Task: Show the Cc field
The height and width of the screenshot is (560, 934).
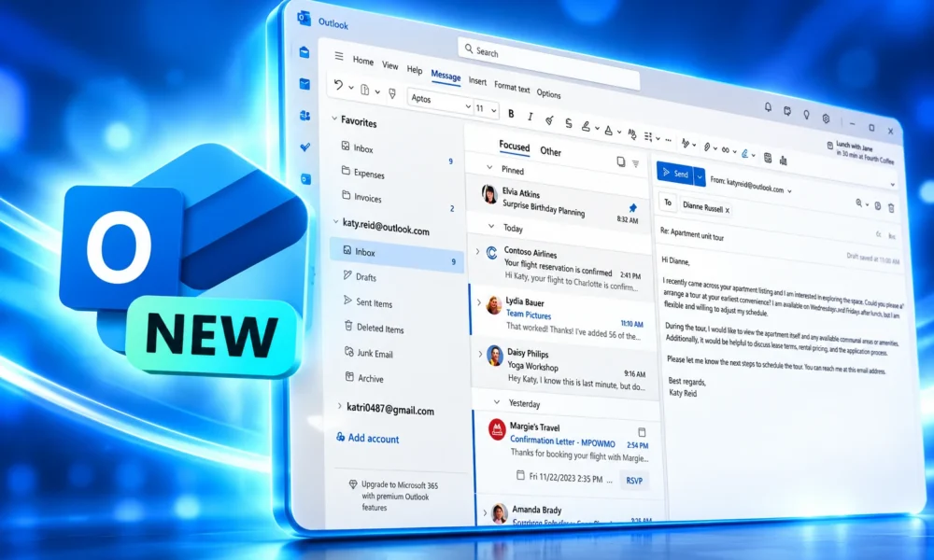Action: pos(878,234)
